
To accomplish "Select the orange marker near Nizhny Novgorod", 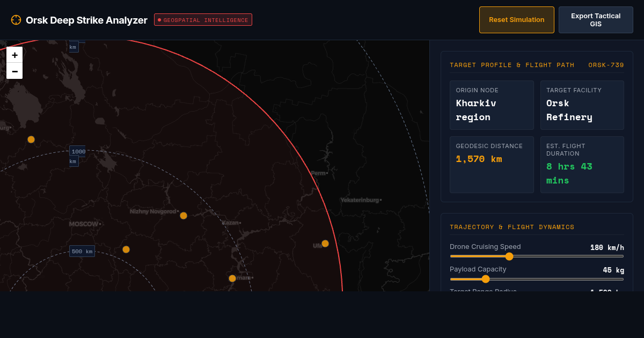I will 184,216.
